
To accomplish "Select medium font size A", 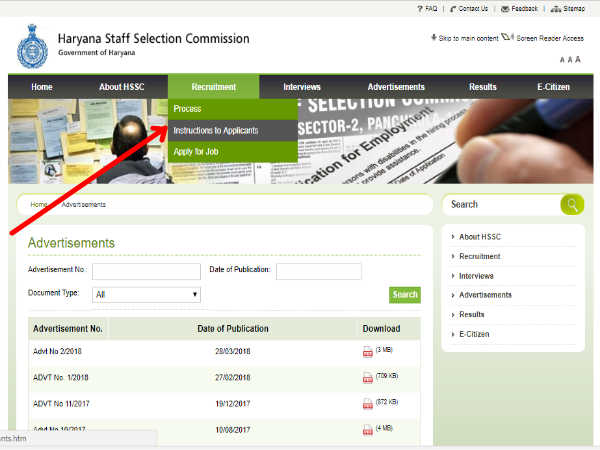I will coord(570,59).
